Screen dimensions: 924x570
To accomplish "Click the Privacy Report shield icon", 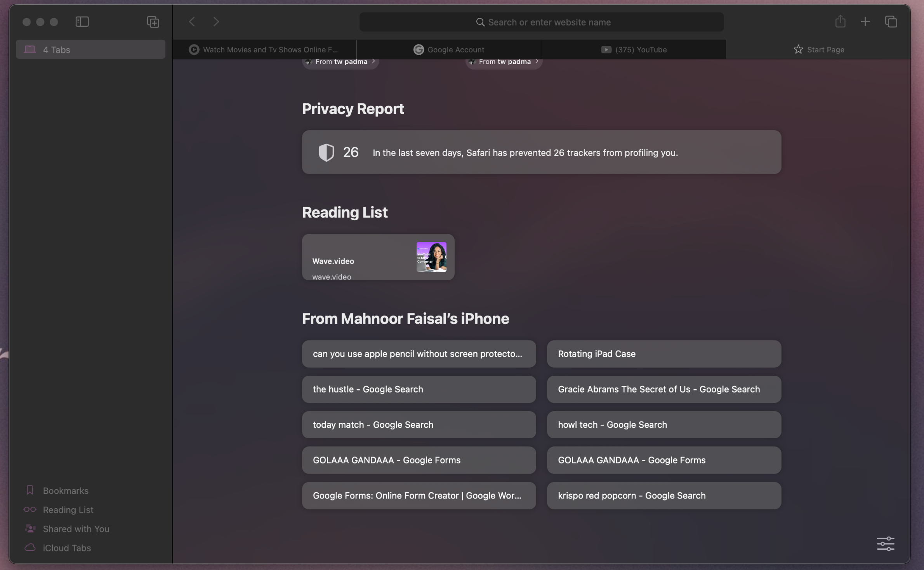I will pyautogui.click(x=326, y=152).
